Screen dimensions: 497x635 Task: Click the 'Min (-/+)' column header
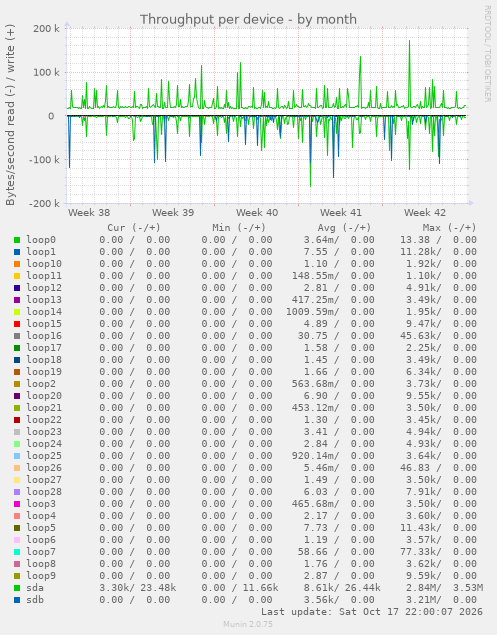click(x=239, y=228)
